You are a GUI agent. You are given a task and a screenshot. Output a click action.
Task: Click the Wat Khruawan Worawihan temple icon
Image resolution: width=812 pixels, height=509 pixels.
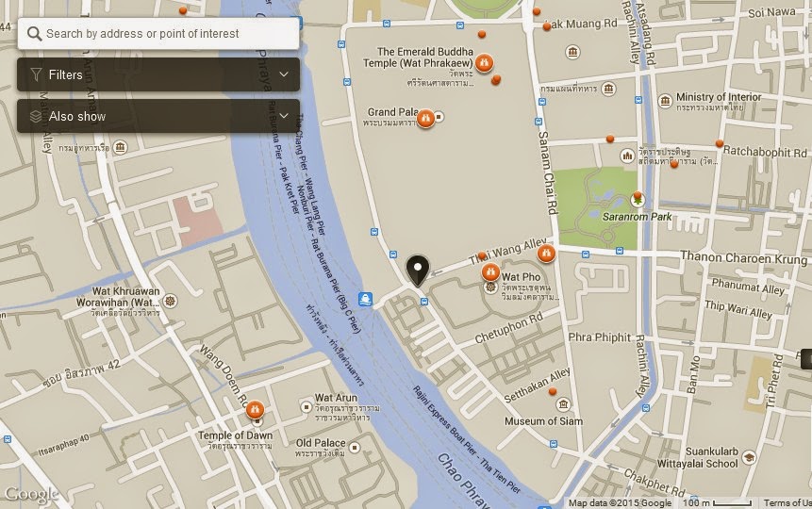coord(170,301)
